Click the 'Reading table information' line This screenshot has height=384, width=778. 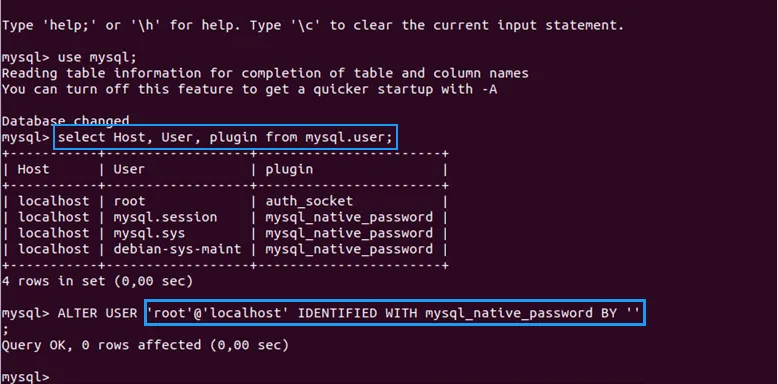point(265,73)
